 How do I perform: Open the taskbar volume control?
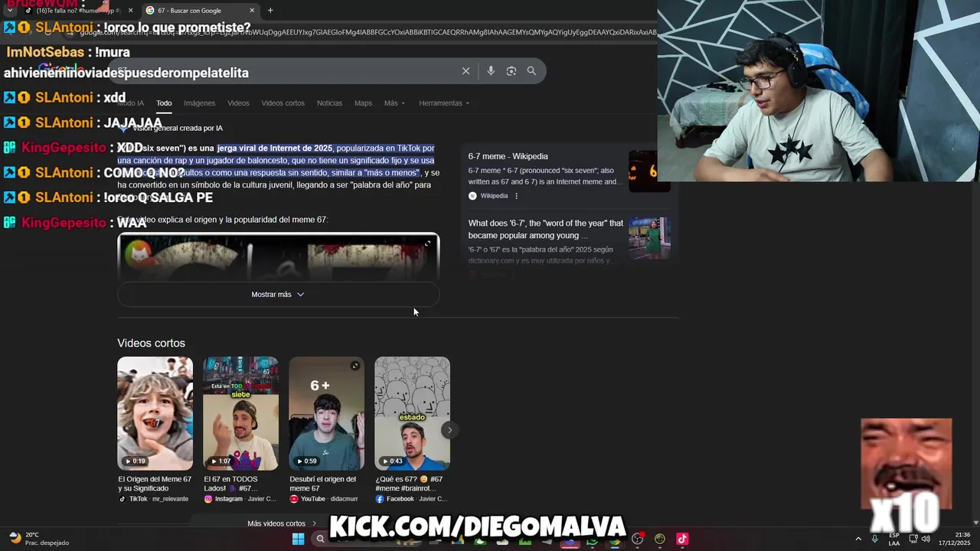coord(927,539)
